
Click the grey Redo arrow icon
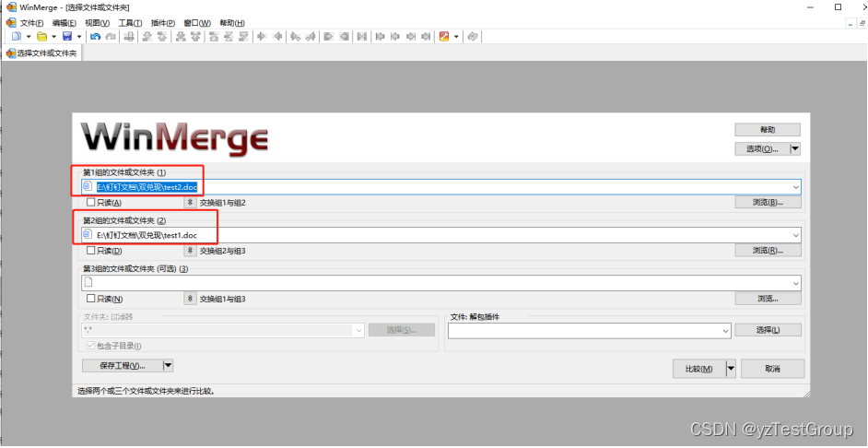(x=111, y=37)
